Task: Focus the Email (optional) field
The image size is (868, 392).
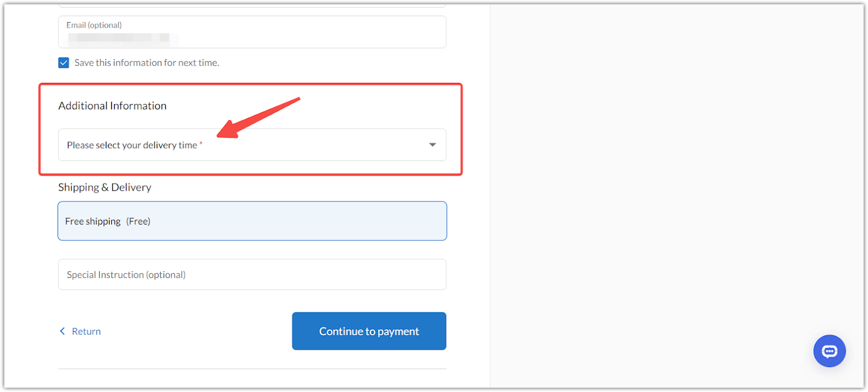Action: pyautogui.click(x=252, y=32)
